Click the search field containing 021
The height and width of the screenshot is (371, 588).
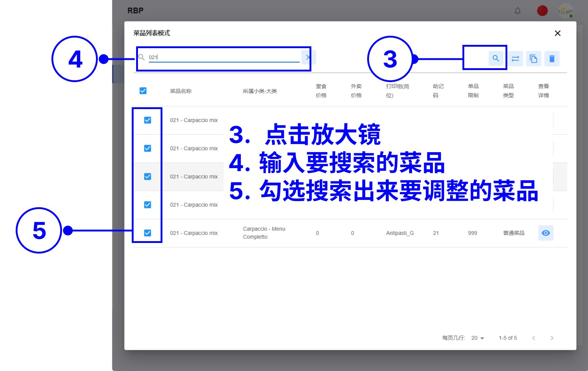click(x=224, y=57)
